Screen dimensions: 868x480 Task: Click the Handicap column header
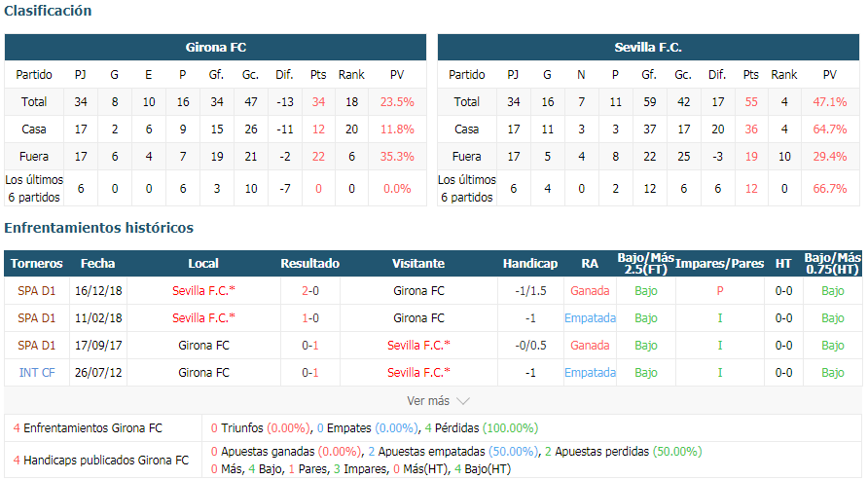coord(529,264)
